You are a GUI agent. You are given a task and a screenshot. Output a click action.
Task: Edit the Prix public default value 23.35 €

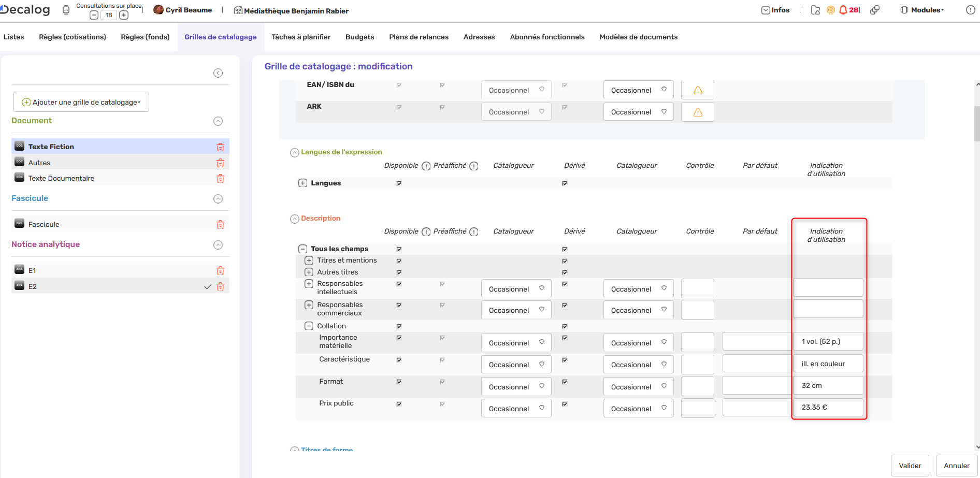[827, 407]
